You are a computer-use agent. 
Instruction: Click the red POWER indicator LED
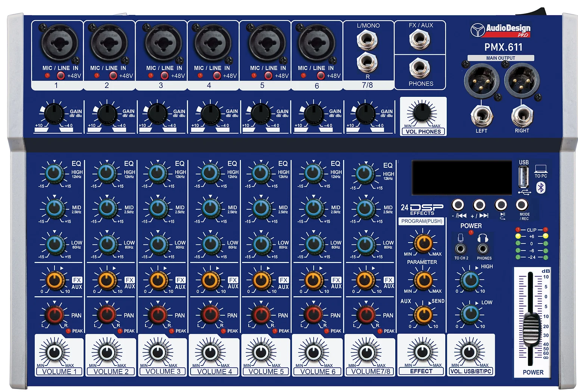click(x=471, y=233)
